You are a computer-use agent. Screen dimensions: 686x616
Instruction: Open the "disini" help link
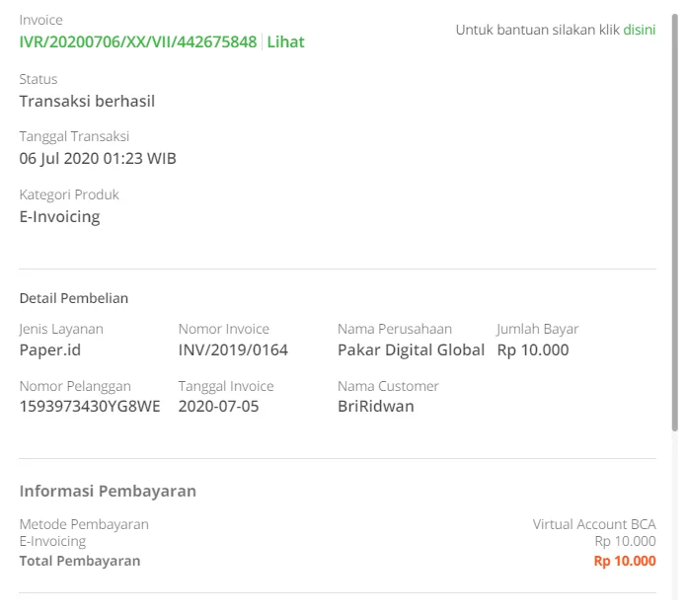click(x=639, y=30)
